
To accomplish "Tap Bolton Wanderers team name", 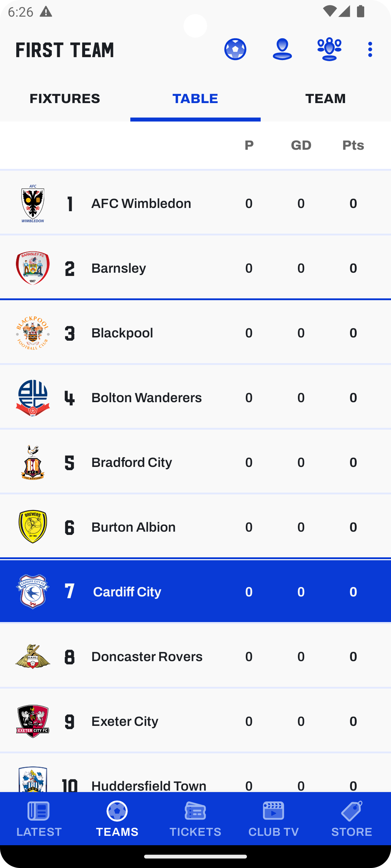I will point(146,398).
